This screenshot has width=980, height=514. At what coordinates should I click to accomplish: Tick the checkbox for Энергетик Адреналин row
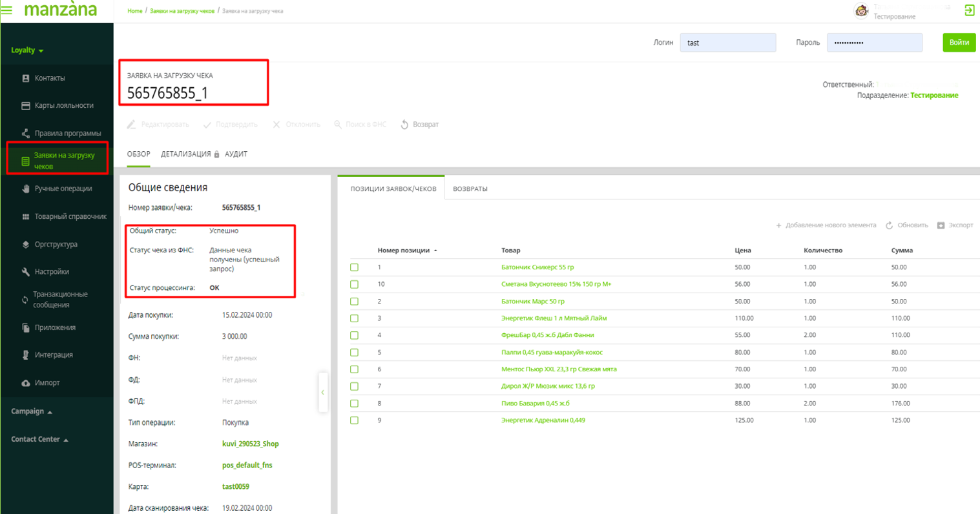point(354,420)
